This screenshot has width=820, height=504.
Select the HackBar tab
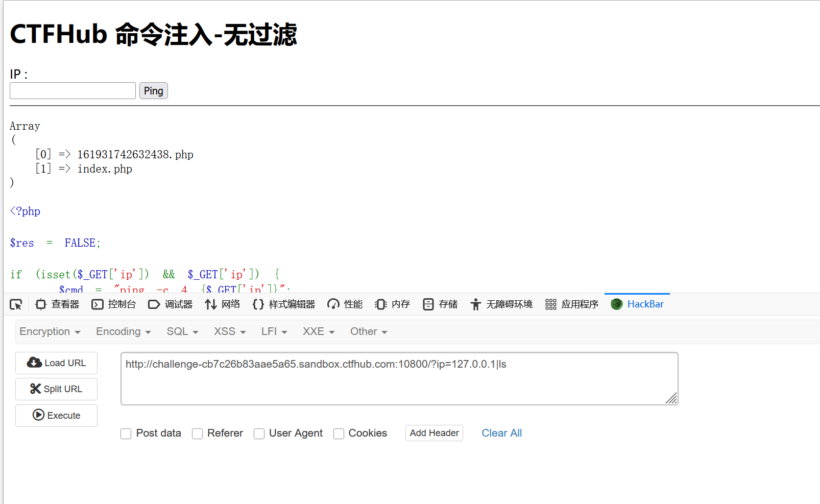[637, 304]
